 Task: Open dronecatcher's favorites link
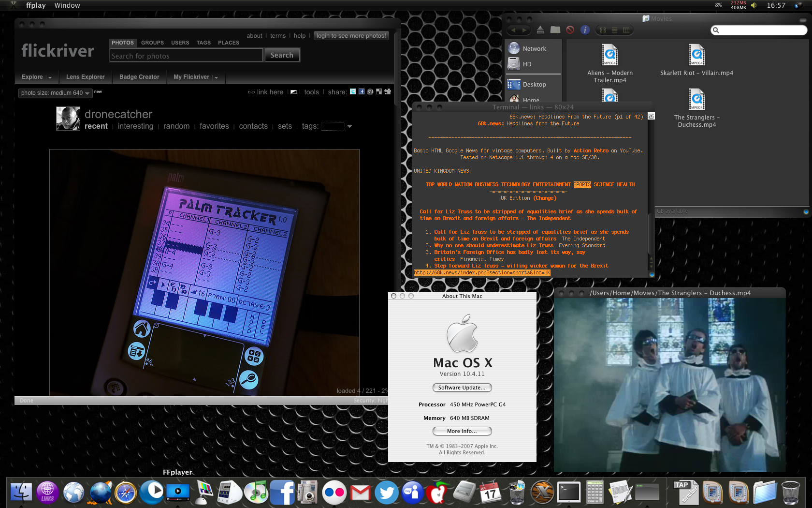pyautogui.click(x=214, y=126)
